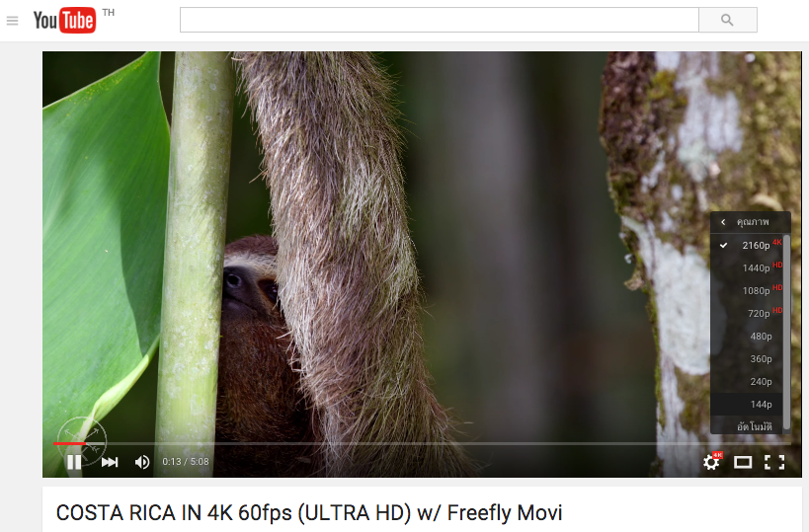This screenshot has height=532, width=809.
Task: Switch to theater mode view
Action: click(743, 462)
